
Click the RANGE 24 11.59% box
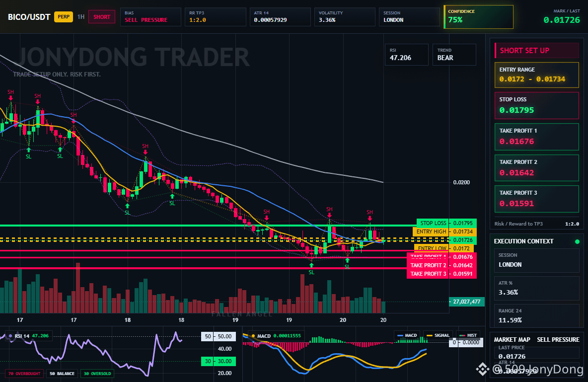pos(537,316)
